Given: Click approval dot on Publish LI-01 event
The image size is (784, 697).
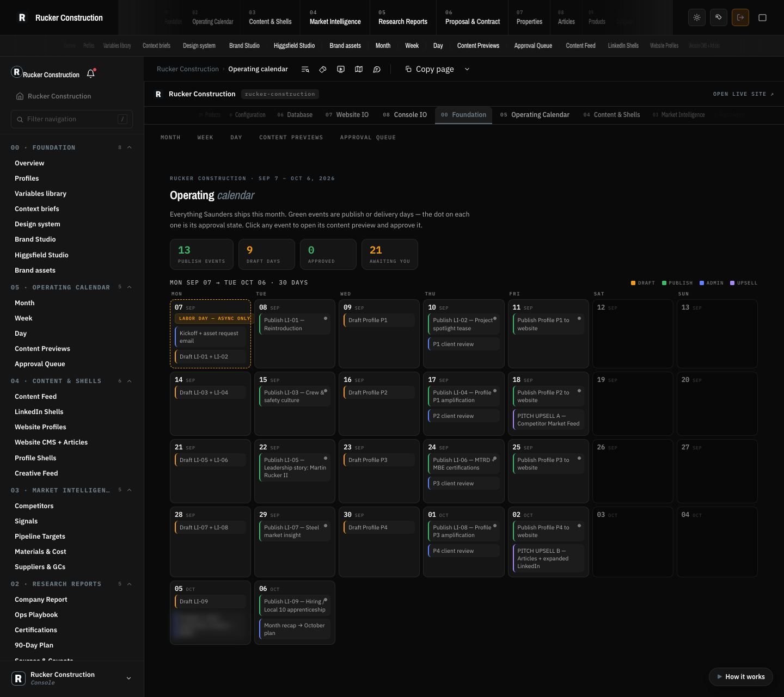Looking at the screenshot, I should tap(326, 318).
